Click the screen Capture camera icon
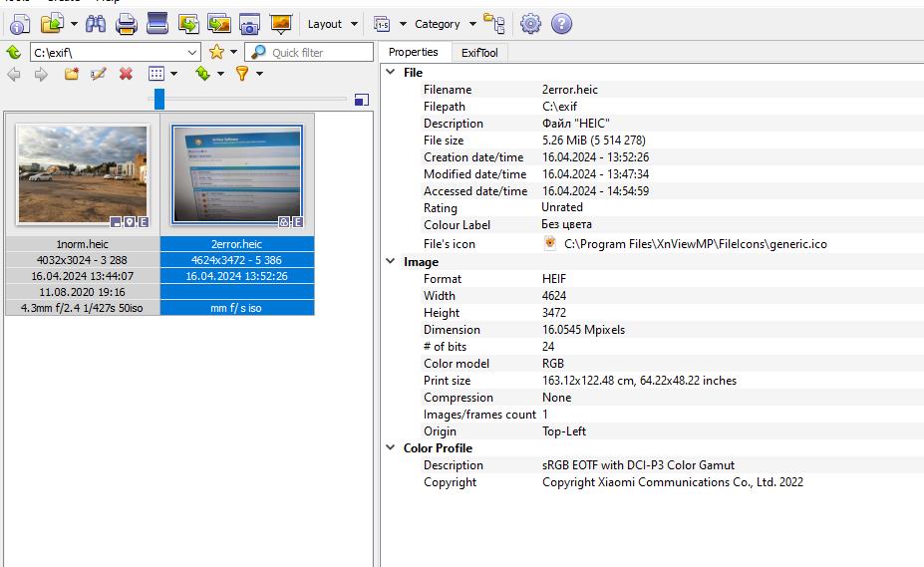This screenshot has width=924, height=567. pyautogui.click(x=249, y=24)
